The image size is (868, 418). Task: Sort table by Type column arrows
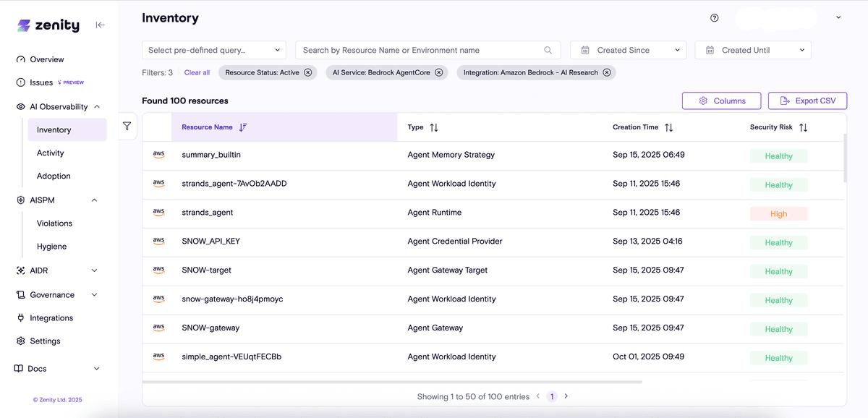[x=434, y=127]
